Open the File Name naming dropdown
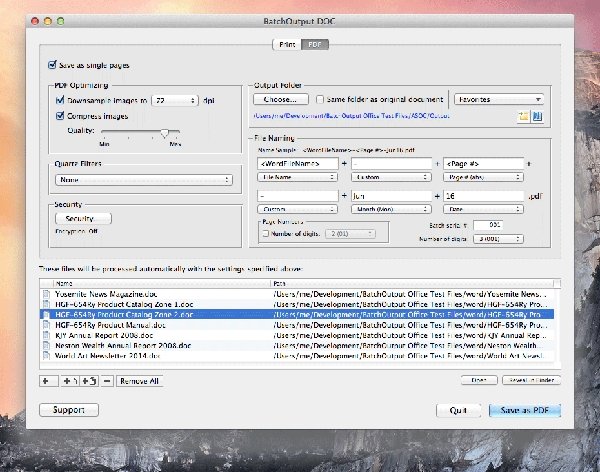Viewport: 600px width, 472px height. click(x=297, y=177)
